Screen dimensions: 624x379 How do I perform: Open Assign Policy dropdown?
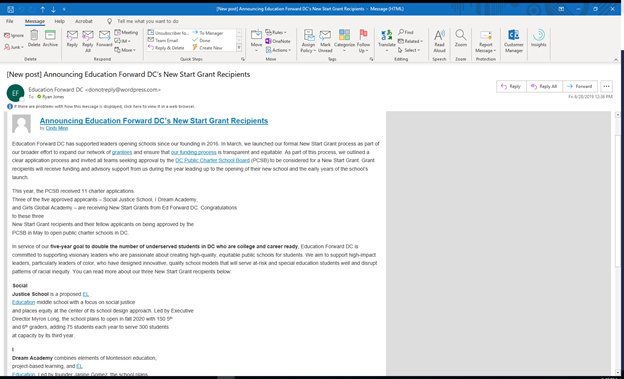click(x=308, y=41)
